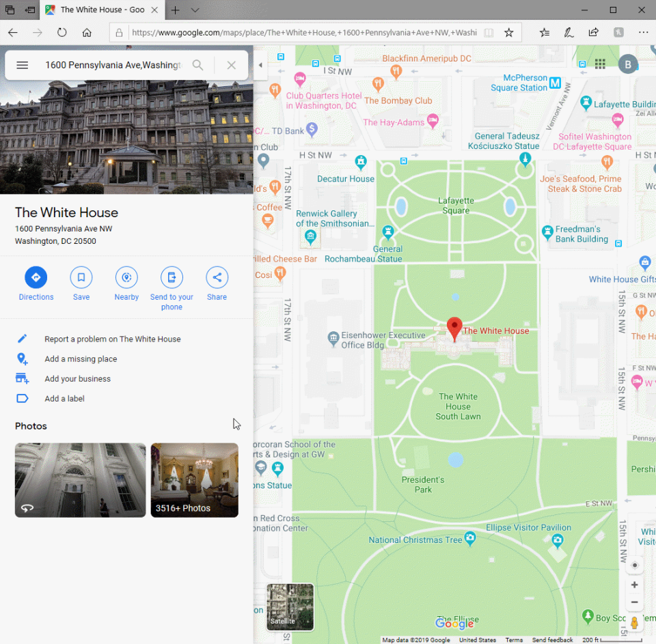Run the search with the magnifier icon
This screenshot has height=644, width=656.
(198, 65)
